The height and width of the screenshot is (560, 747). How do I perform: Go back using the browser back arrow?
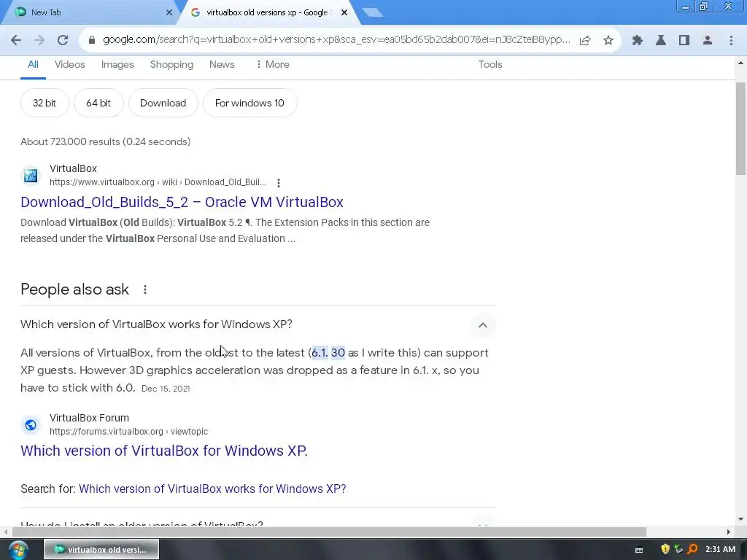(16, 41)
